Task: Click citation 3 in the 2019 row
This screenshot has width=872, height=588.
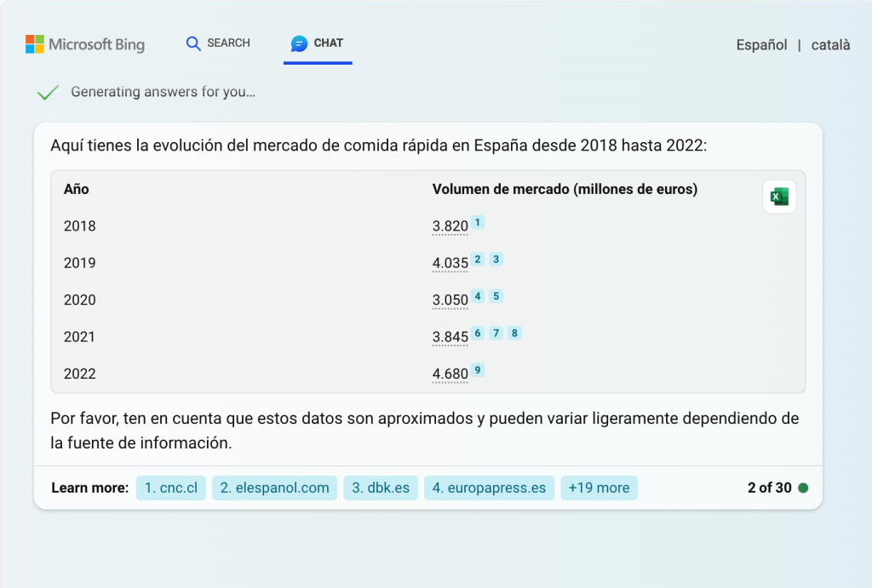Action: 496,260
